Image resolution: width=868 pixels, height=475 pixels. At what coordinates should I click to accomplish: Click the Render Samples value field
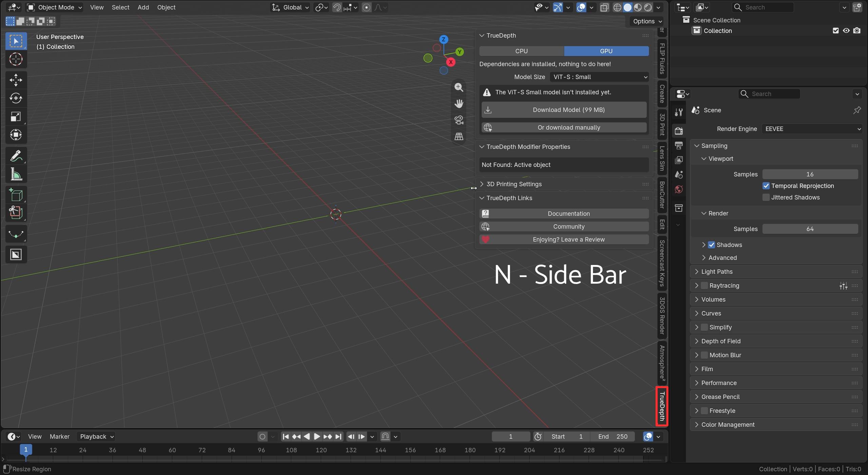tap(810, 229)
